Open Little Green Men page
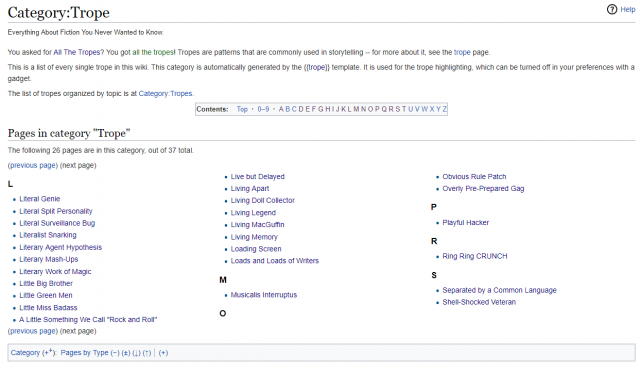Image resolution: width=640 pixels, height=368 pixels. click(46, 295)
